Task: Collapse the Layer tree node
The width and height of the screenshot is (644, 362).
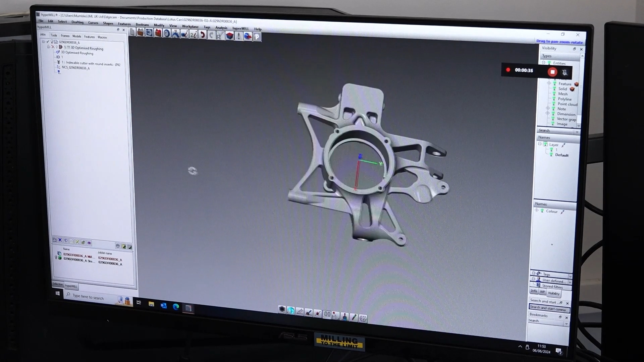Action: tap(540, 144)
